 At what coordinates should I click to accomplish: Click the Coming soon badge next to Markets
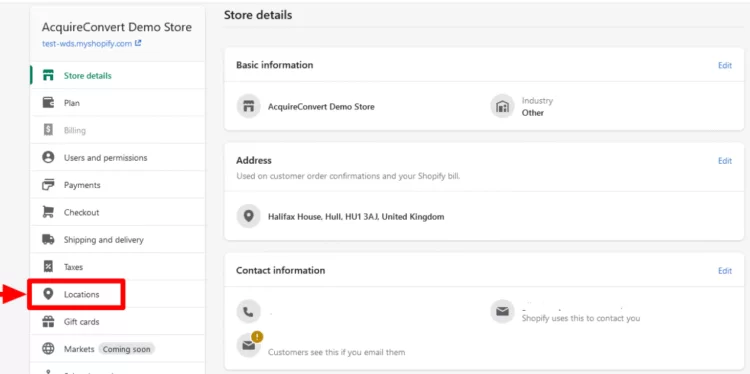(126, 349)
